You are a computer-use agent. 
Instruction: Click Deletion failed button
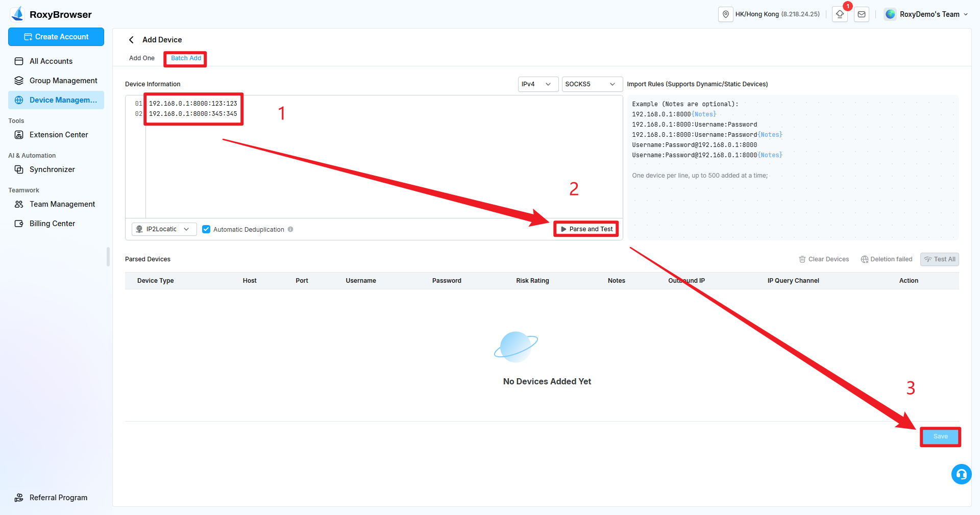887,259
